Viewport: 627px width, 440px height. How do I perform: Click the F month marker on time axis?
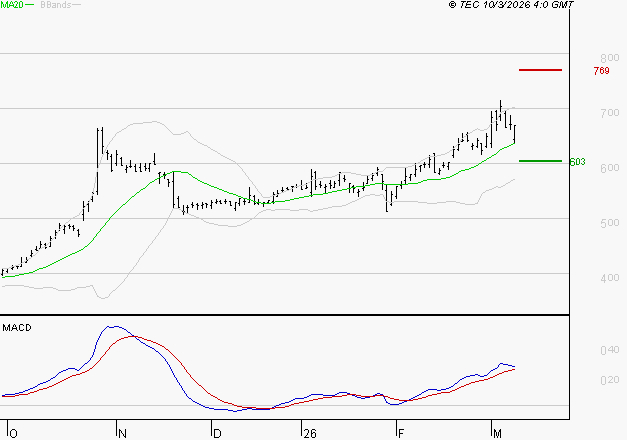(x=401, y=434)
